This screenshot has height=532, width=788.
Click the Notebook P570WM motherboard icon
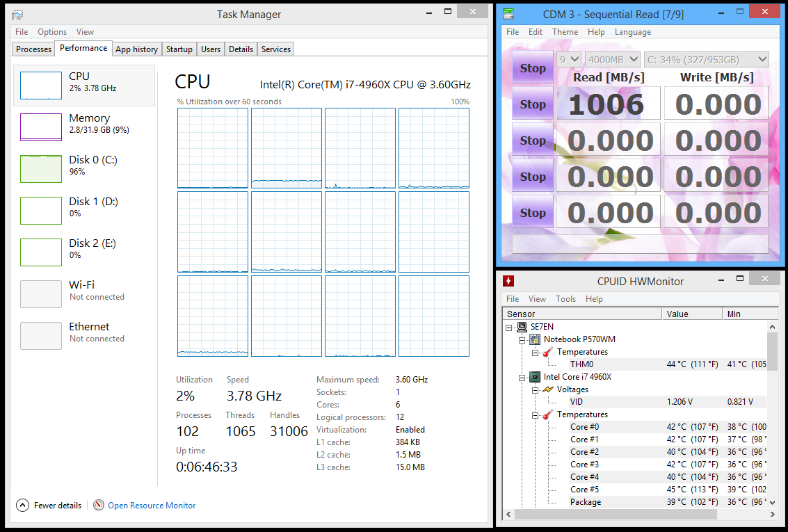click(536, 339)
